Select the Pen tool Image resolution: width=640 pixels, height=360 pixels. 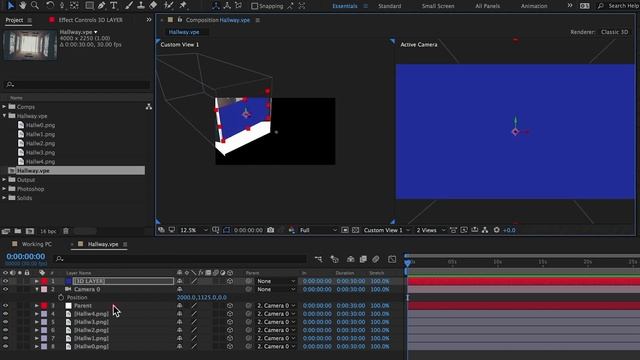(x=101, y=5)
